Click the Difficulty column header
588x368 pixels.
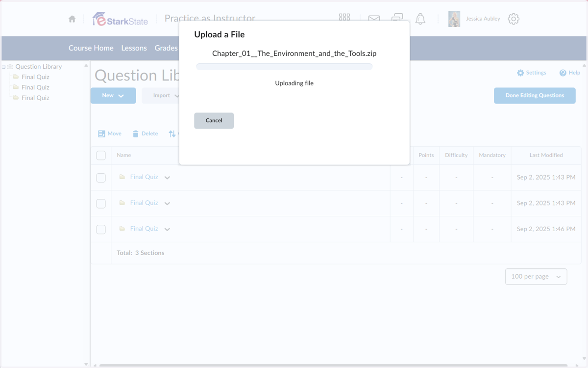point(456,156)
